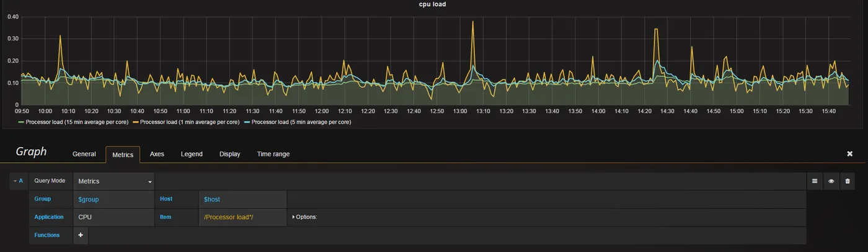Click the Item label
868x252 pixels.
[166, 217]
